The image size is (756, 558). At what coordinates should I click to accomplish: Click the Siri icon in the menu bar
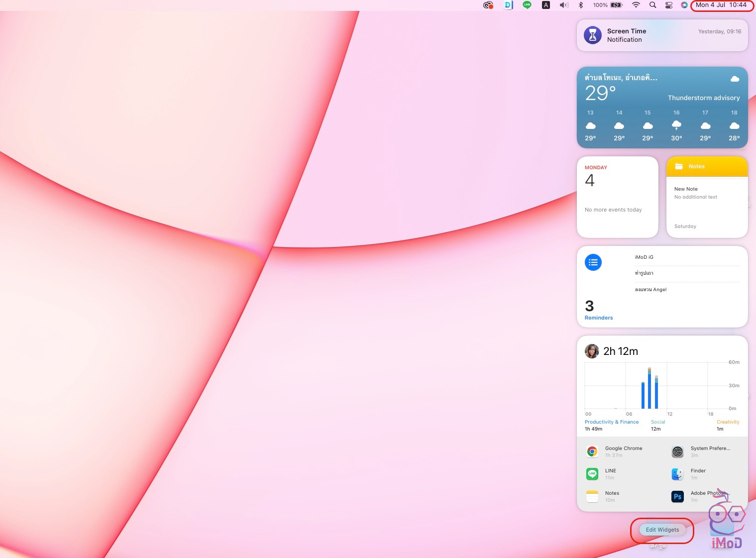tap(684, 5)
